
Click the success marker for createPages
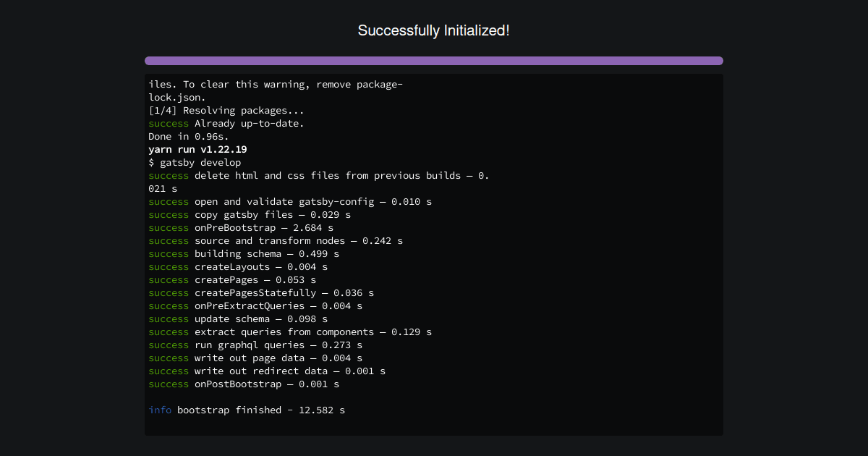click(169, 279)
